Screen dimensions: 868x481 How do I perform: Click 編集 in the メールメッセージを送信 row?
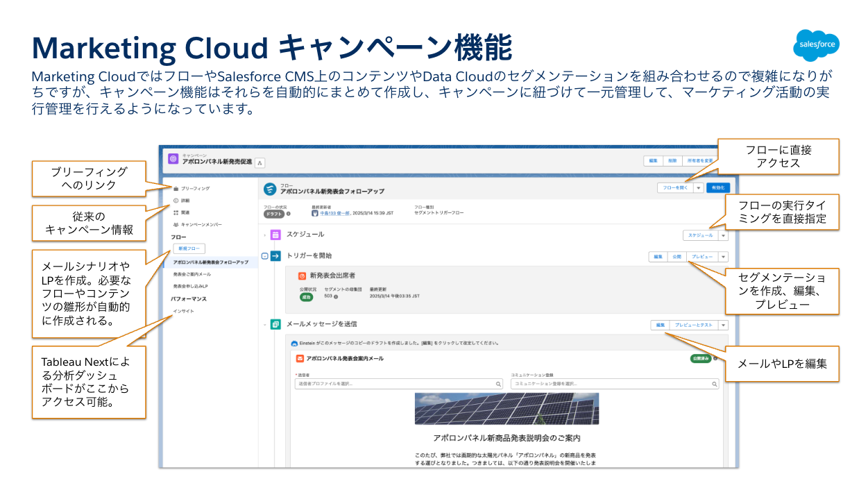(661, 325)
